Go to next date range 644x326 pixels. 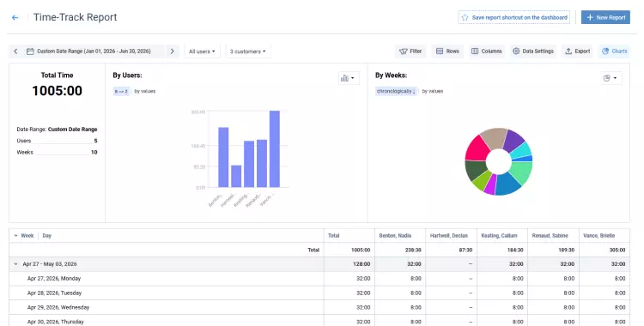point(172,51)
